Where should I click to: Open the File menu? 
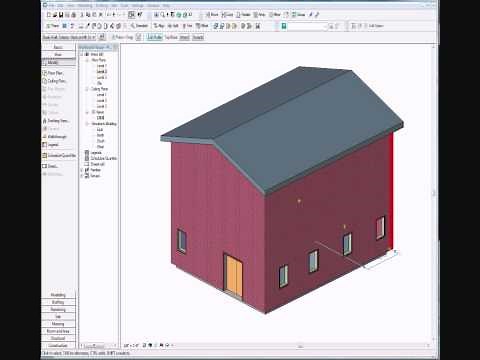[x=52, y=6]
